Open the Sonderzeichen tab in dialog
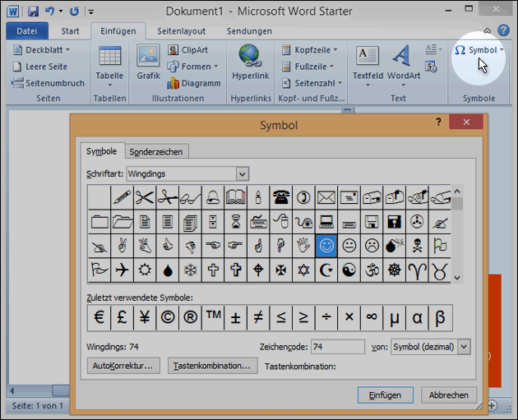 pos(156,151)
